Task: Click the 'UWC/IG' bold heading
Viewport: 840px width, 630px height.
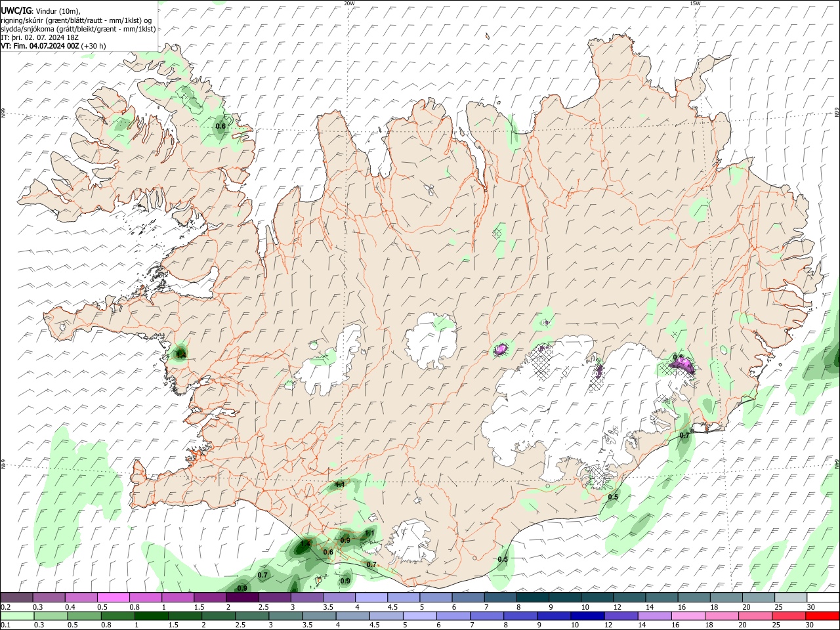Action: (x=16, y=10)
